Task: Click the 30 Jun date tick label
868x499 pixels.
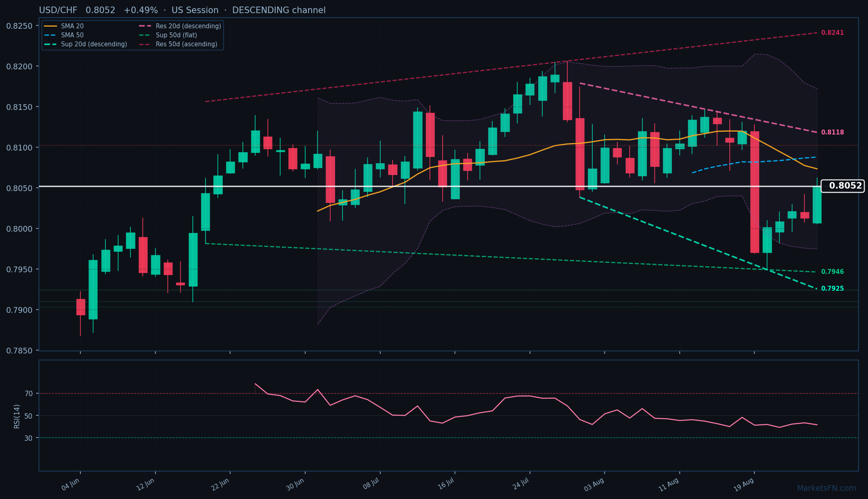Action: 295,485
